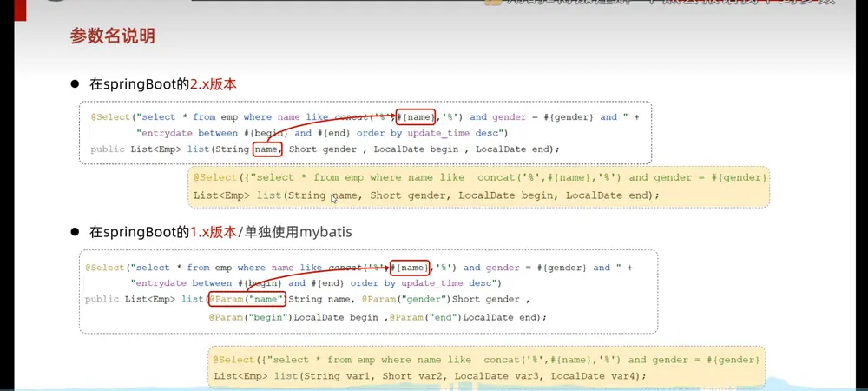Click the slide title 参数名说明
This screenshot has height=391, width=868.
tap(112, 36)
